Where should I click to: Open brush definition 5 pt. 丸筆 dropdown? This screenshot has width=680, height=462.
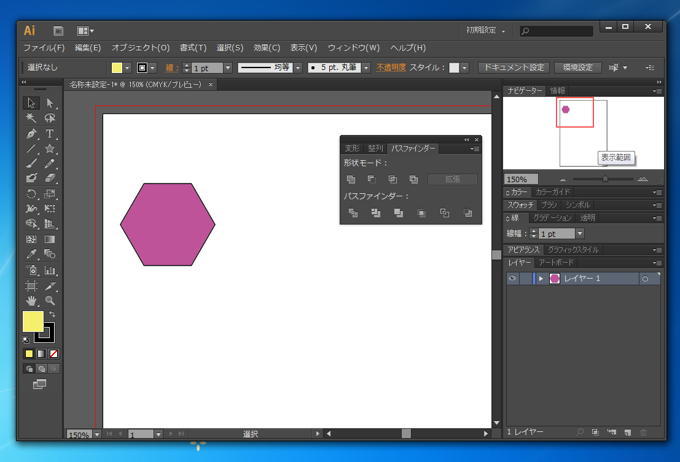tap(366, 68)
